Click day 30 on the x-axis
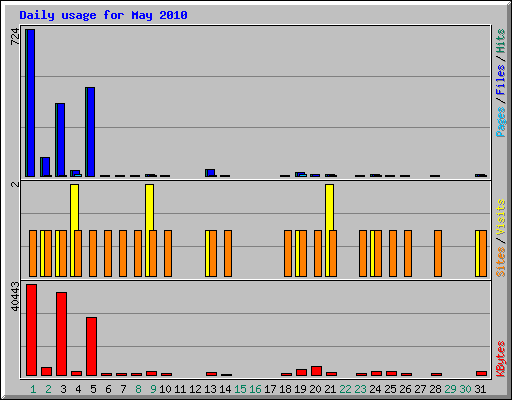This screenshot has width=512, height=400. click(465, 389)
